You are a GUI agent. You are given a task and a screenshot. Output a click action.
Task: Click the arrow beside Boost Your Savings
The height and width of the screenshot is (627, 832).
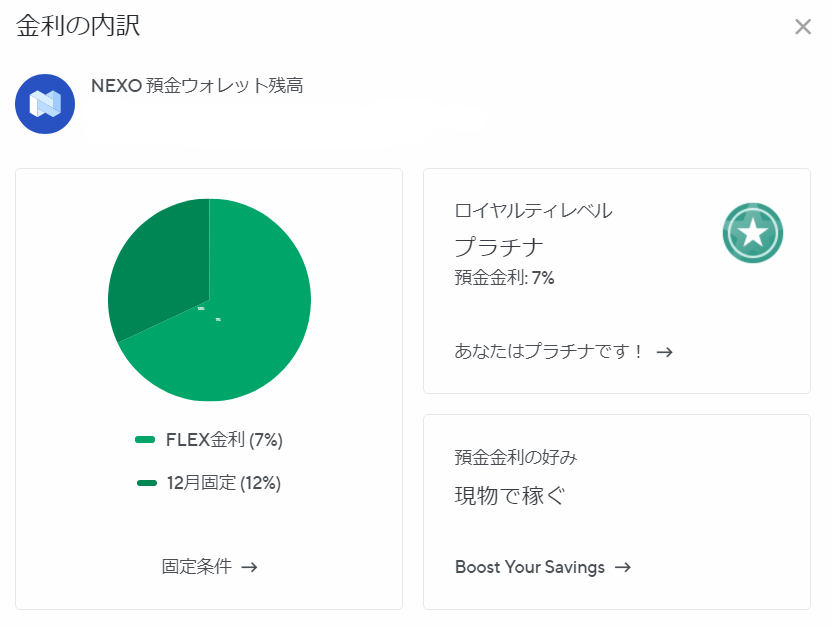tap(623, 567)
